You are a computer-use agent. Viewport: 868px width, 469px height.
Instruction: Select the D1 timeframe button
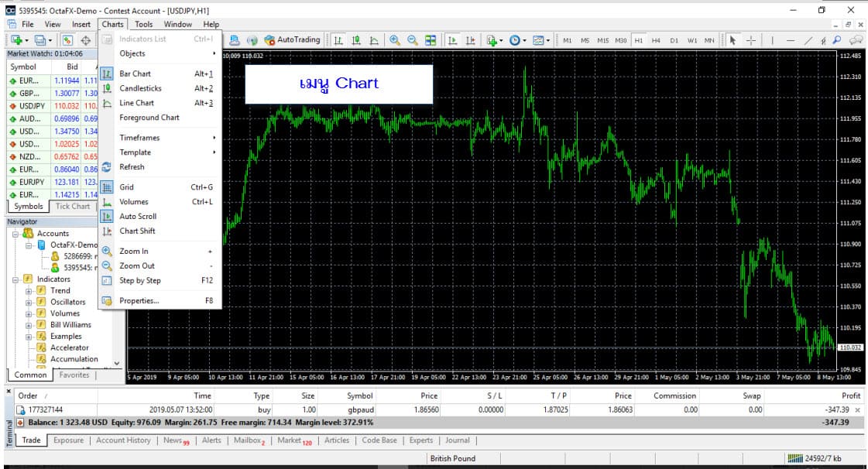pos(674,40)
